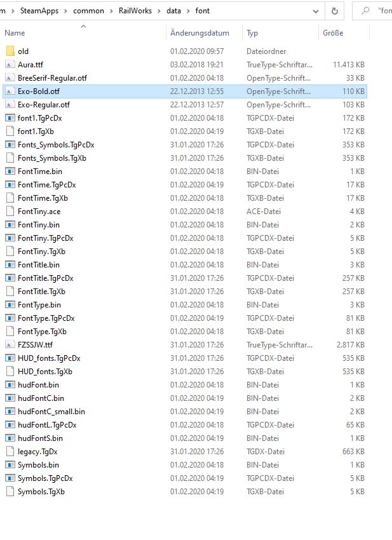
Task: Select the file name hudFontS.bin
Action: coord(40,438)
